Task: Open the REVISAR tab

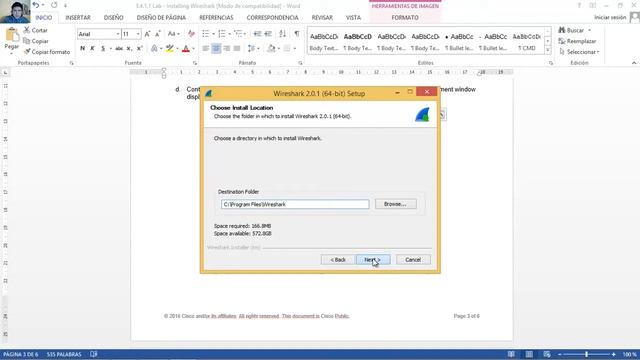Action: 322,18
